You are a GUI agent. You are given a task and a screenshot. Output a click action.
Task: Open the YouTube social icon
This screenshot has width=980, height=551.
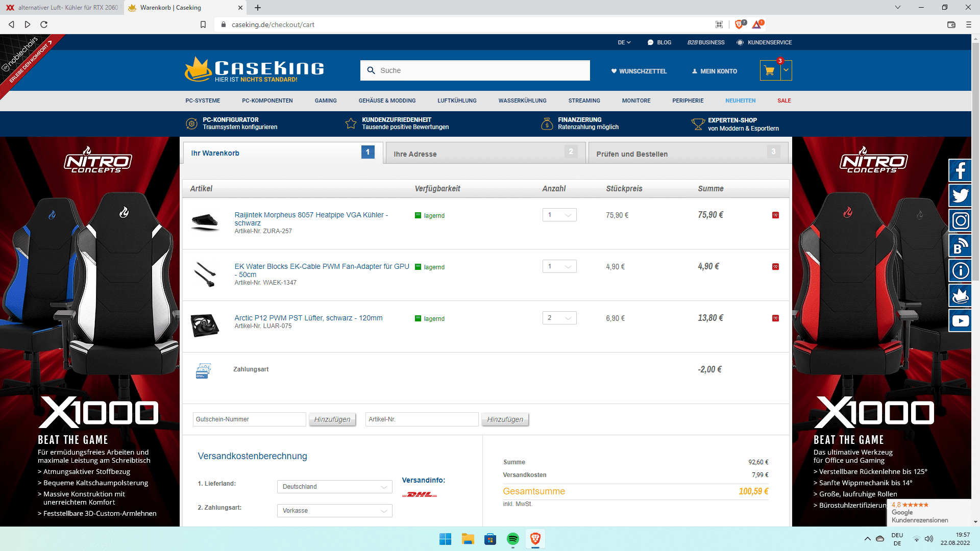pos(960,320)
